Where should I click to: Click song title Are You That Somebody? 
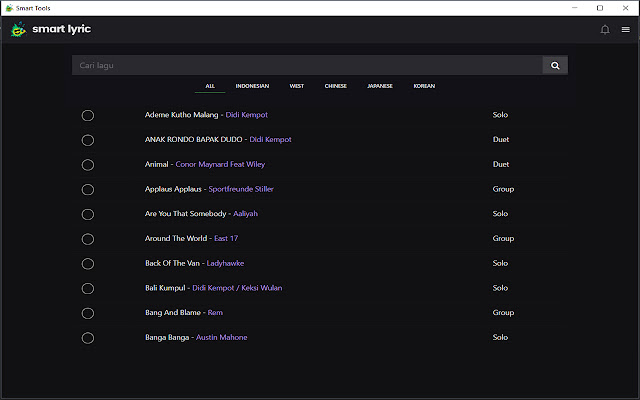185,214
